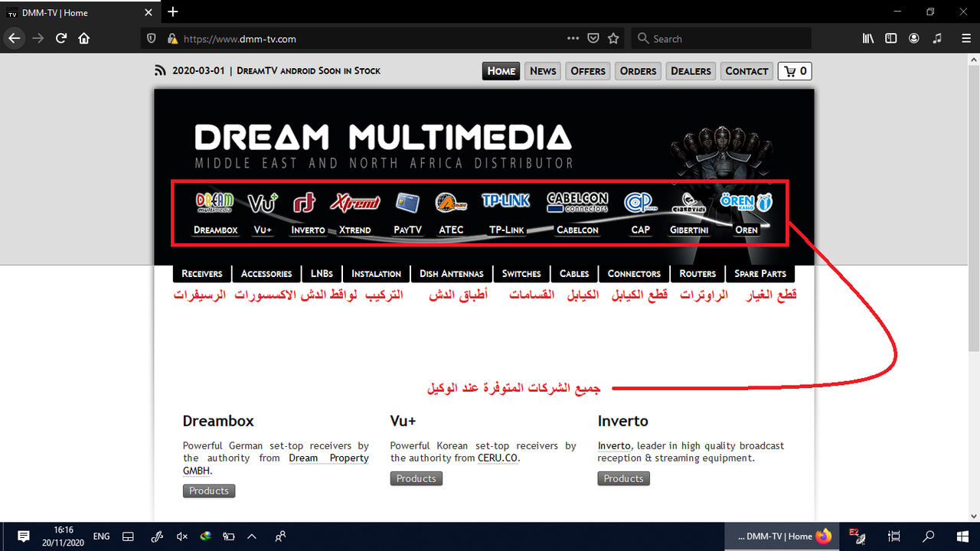Go back with browser back arrow

pos(15,38)
